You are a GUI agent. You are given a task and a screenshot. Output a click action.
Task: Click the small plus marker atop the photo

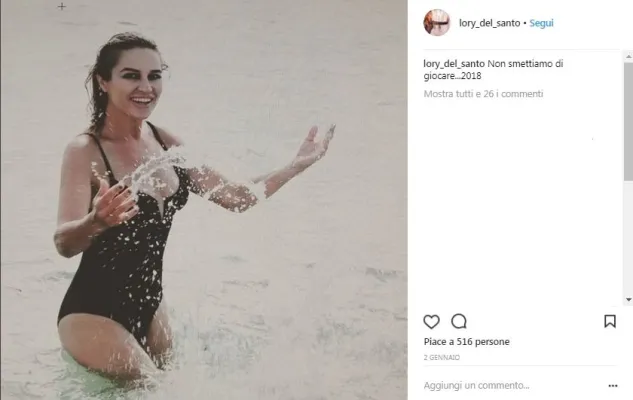point(62,6)
